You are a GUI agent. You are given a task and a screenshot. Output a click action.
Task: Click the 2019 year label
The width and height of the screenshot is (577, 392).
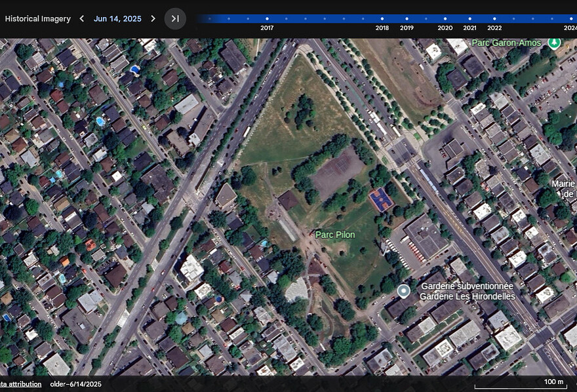pyautogui.click(x=407, y=28)
